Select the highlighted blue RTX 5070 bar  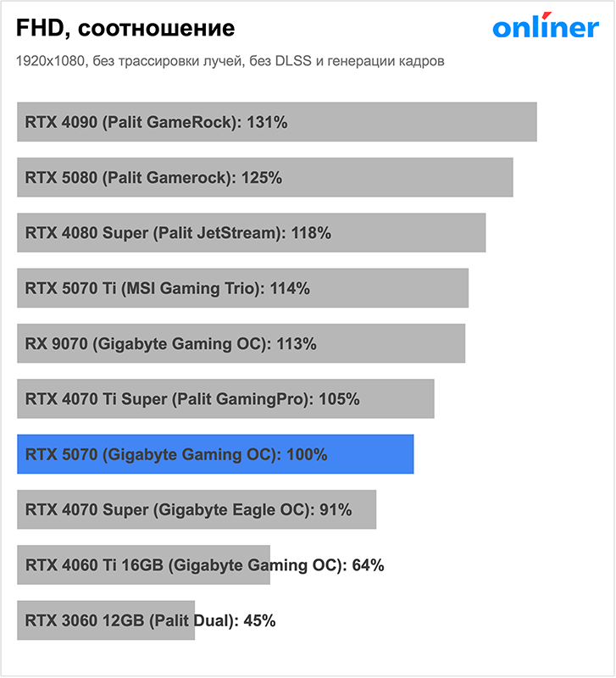point(215,454)
